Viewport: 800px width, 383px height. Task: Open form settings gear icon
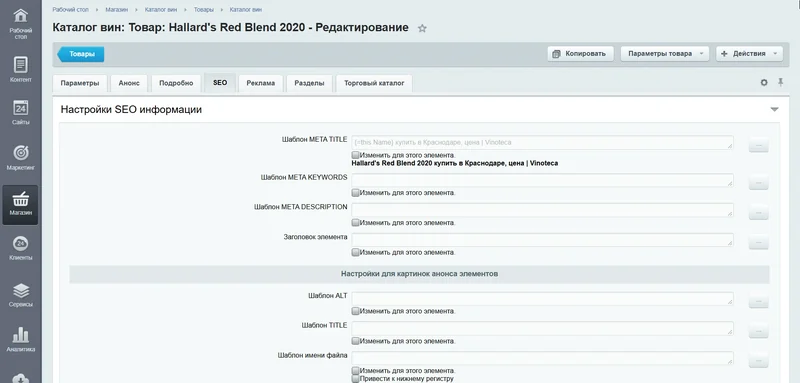pyautogui.click(x=764, y=83)
